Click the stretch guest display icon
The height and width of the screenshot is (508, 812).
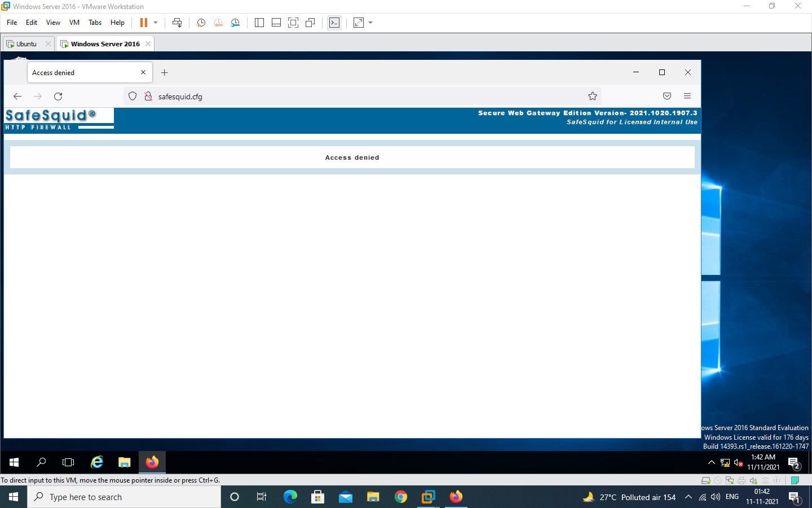tap(359, 23)
